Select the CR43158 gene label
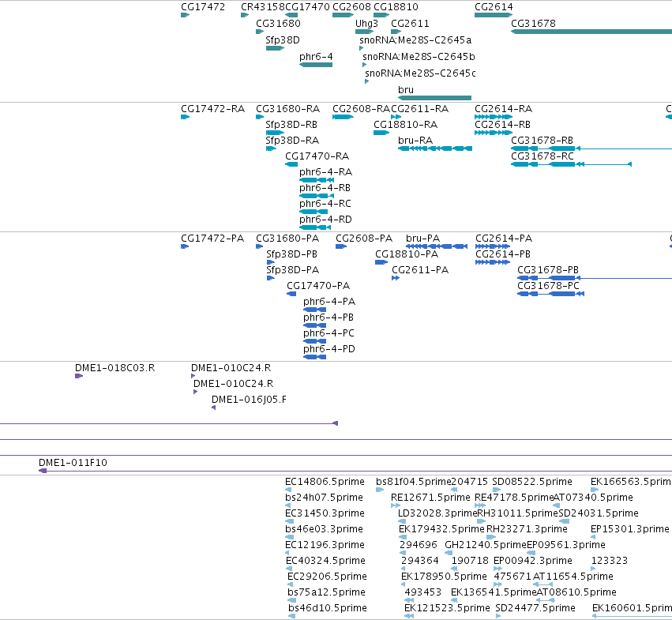 pyautogui.click(x=263, y=7)
